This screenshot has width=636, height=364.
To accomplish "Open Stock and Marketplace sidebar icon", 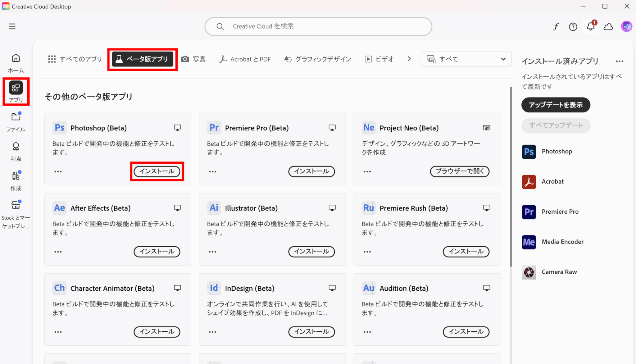I will pyautogui.click(x=16, y=214).
